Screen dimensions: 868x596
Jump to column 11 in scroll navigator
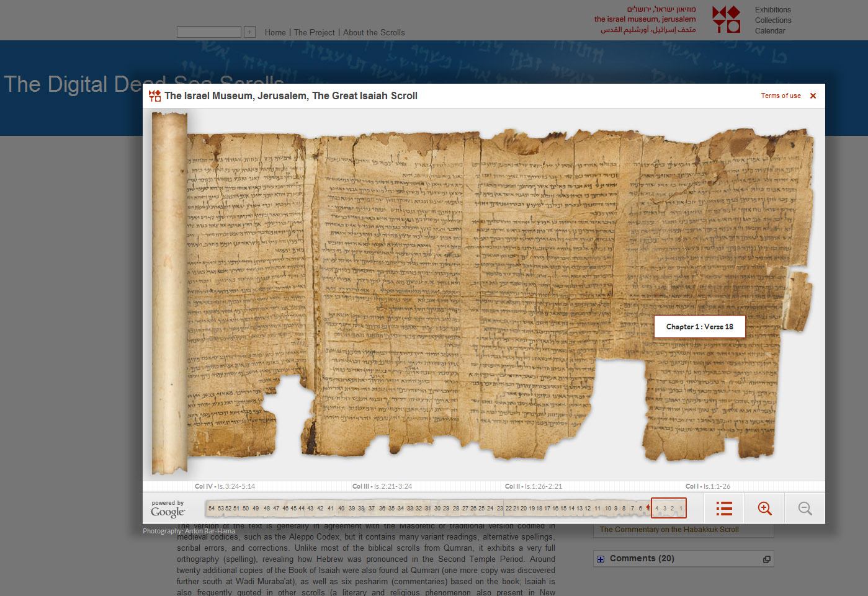(x=597, y=509)
